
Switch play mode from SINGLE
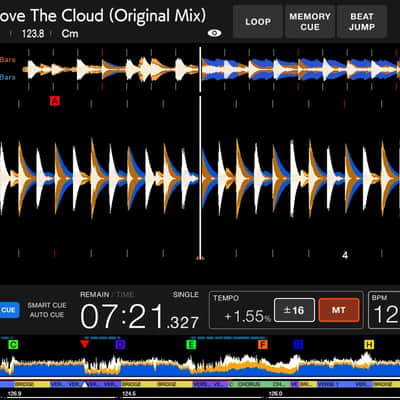coord(186,294)
